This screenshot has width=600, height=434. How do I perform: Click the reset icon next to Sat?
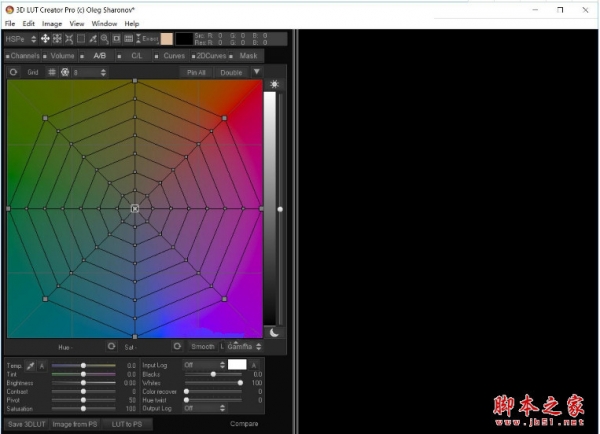coord(176,346)
